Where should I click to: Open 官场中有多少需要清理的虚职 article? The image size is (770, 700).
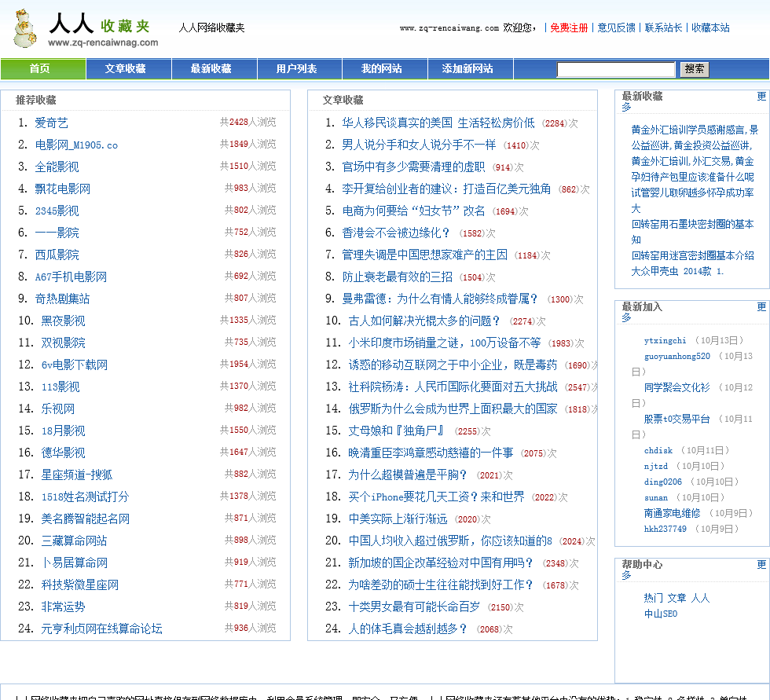click(x=413, y=167)
